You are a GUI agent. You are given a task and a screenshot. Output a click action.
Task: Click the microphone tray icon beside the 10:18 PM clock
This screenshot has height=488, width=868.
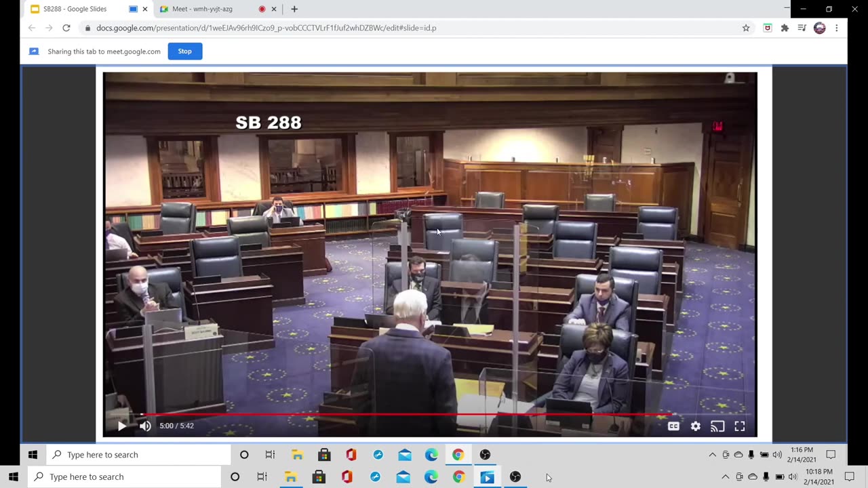coord(766,477)
